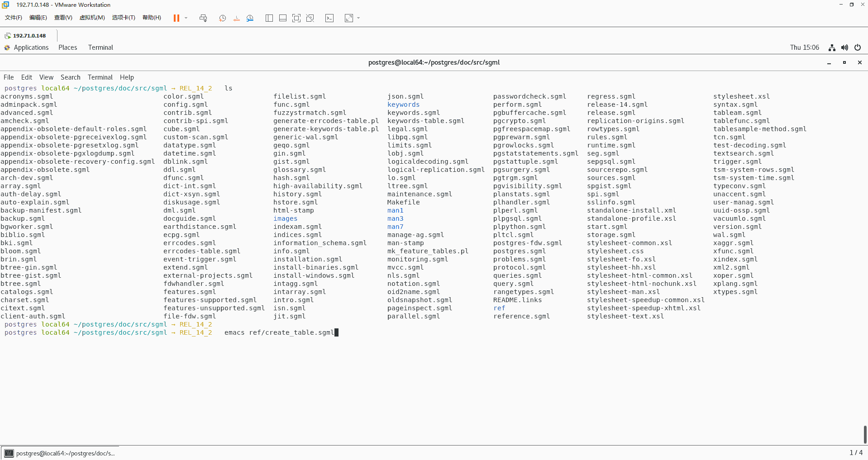This screenshot has height=460, width=868.
Task: Click the stretch guest display icon
Action: point(349,18)
